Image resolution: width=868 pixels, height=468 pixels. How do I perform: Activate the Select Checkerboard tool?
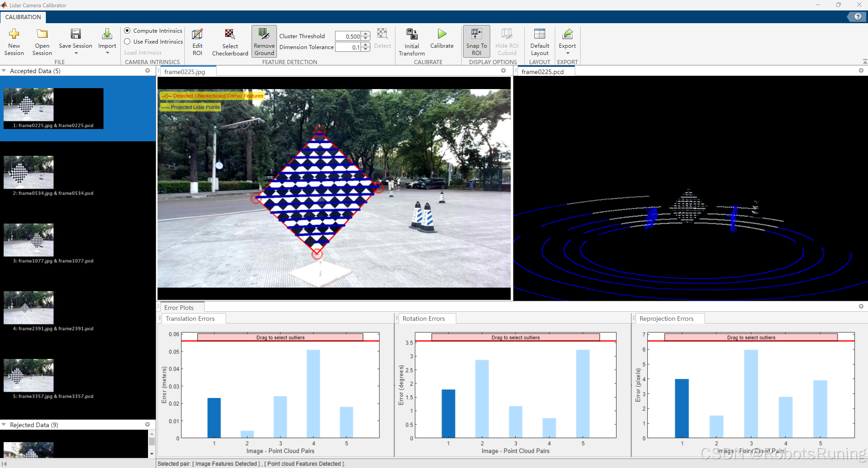[230, 41]
